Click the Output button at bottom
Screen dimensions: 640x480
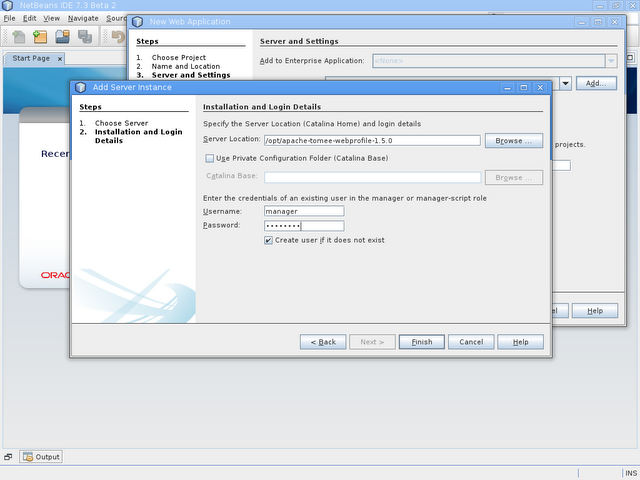point(41,457)
